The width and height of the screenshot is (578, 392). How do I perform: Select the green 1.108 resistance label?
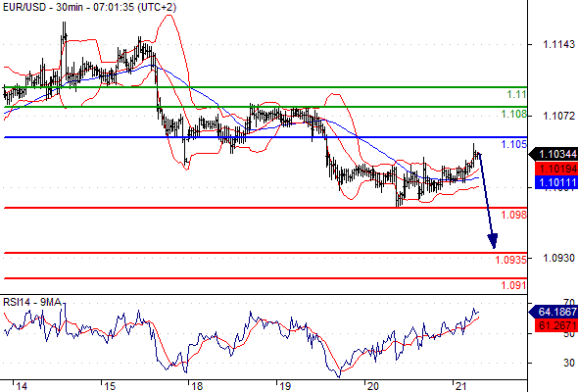pyautogui.click(x=514, y=114)
